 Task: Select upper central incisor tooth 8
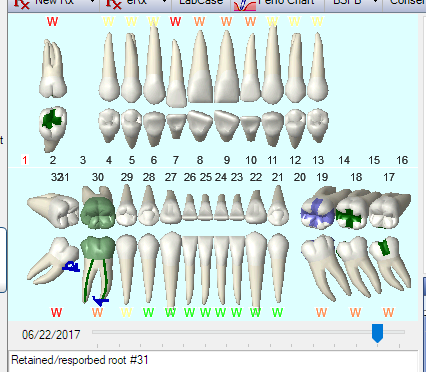[200, 67]
